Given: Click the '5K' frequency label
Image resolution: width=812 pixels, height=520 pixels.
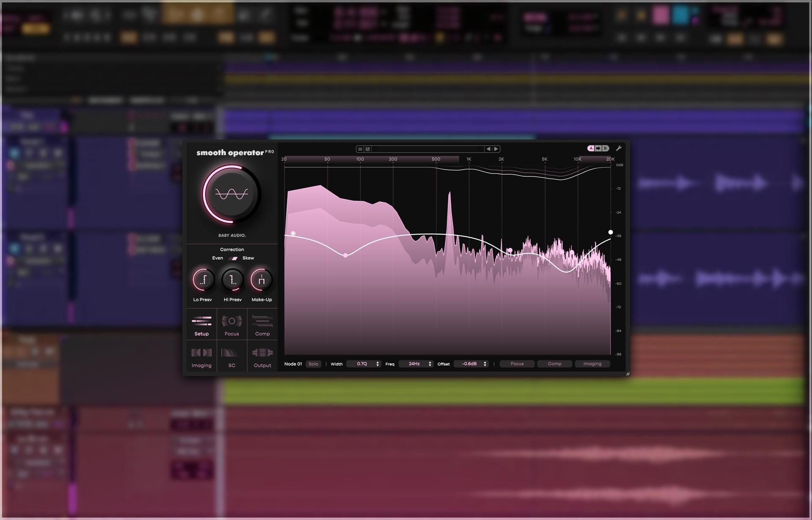Looking at the screenshot, I should click(544, 159).
